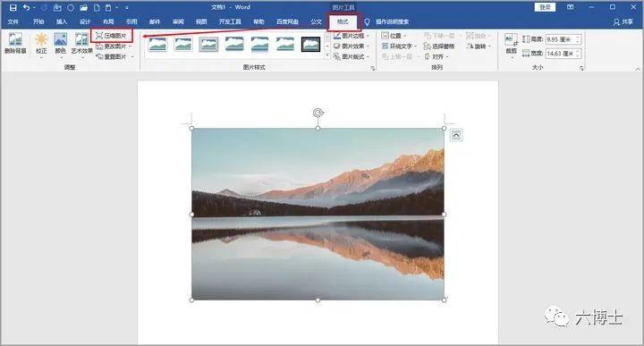Switch to 百度网盘 tab
The width and height of the screenshot is (644, 346).
pyautogui.click(x=287, y=21)
